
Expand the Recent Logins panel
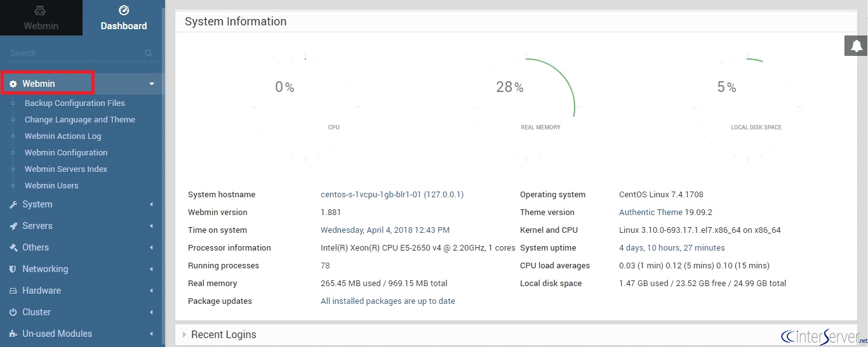pyautogui.click(x=185, y=334)
